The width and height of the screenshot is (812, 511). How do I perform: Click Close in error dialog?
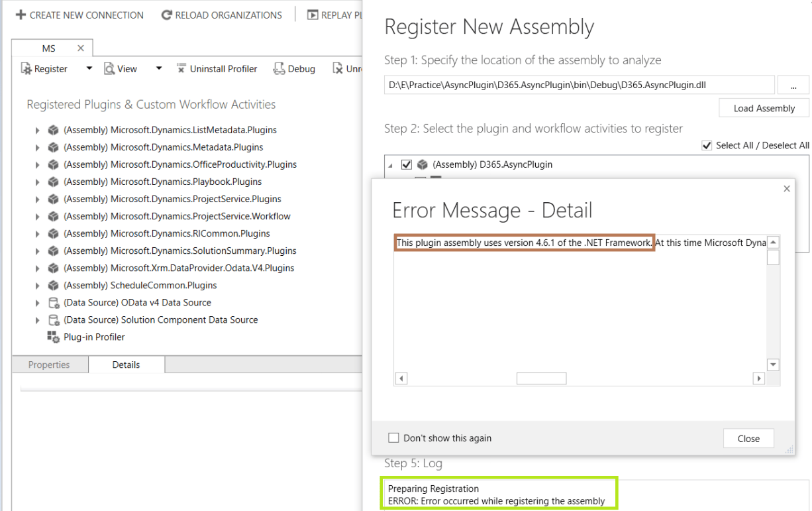(x=748, y=438)
